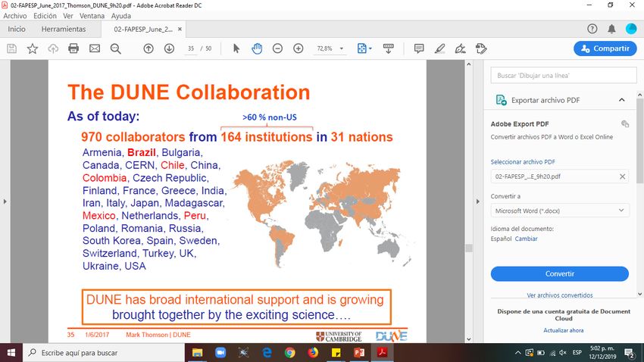Zoom out with the minus icon
Viewport: 644px width, 362px height.
(277, 48)
